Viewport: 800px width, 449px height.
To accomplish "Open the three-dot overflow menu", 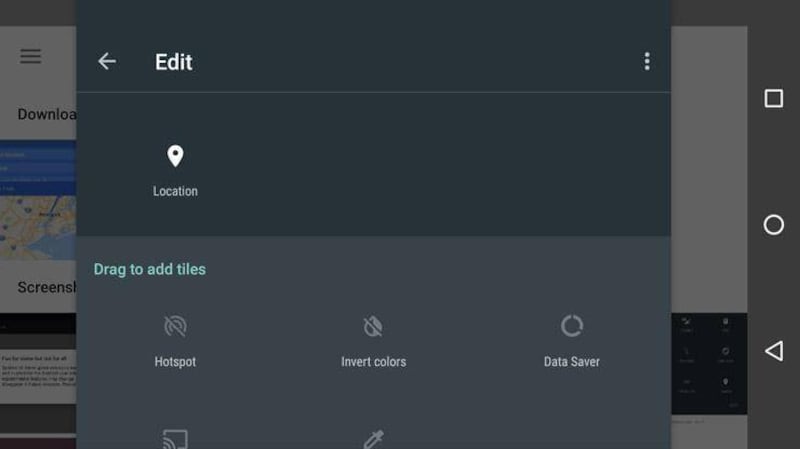I will [647, 62].
